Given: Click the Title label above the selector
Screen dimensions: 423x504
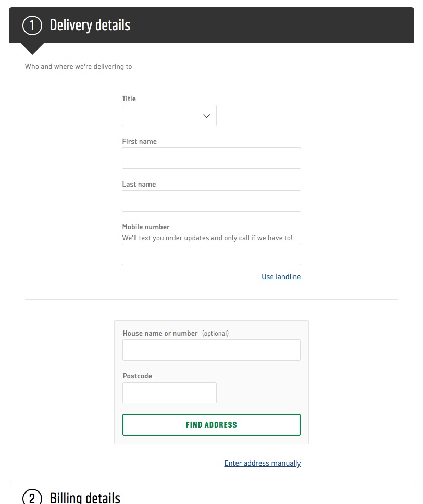Looking at the screenshot, I should 129,99.
